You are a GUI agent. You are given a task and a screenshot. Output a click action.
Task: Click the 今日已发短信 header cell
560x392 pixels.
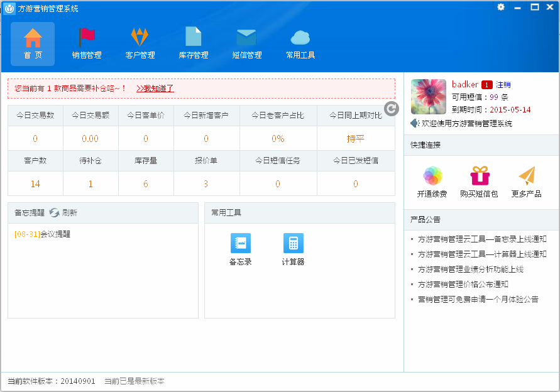355,161
